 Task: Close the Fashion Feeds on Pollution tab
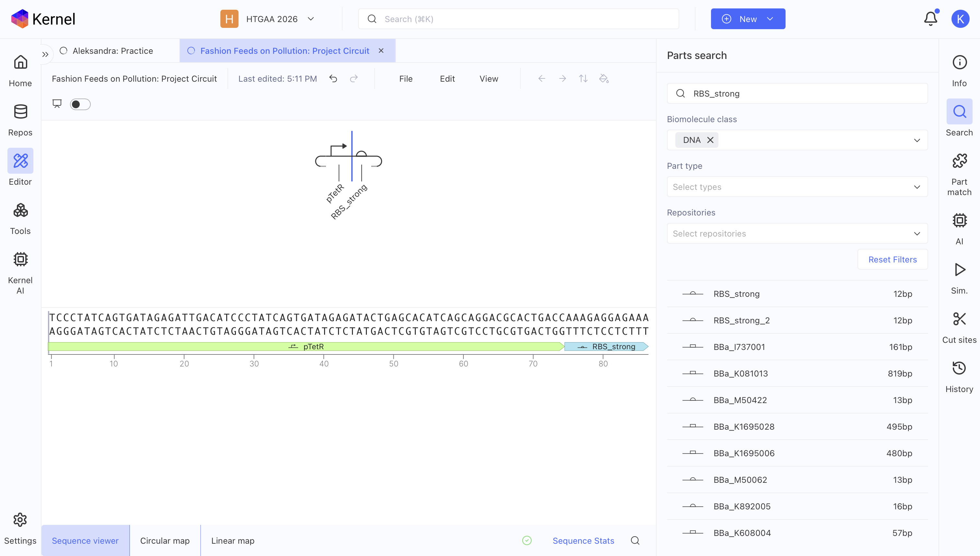tap(381, 51)
